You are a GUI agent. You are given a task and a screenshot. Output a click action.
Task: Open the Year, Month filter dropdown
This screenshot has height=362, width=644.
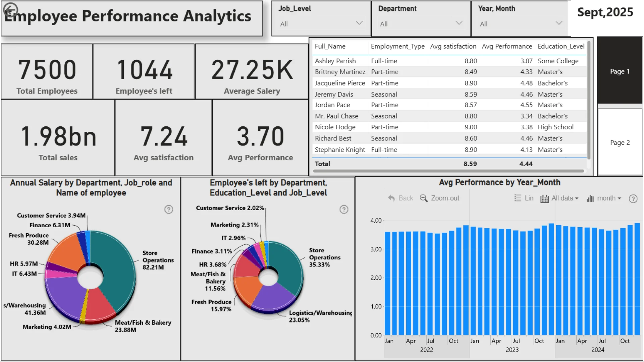[x=558, y=23]
